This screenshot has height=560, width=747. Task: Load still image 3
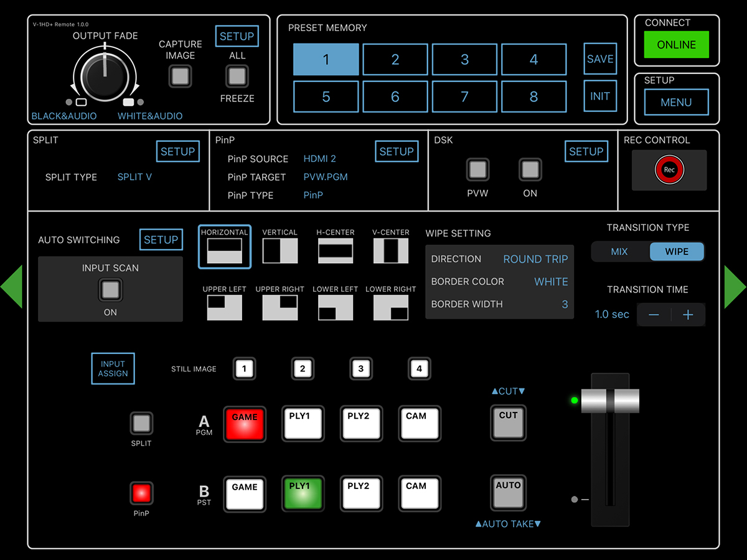(361, 369)
